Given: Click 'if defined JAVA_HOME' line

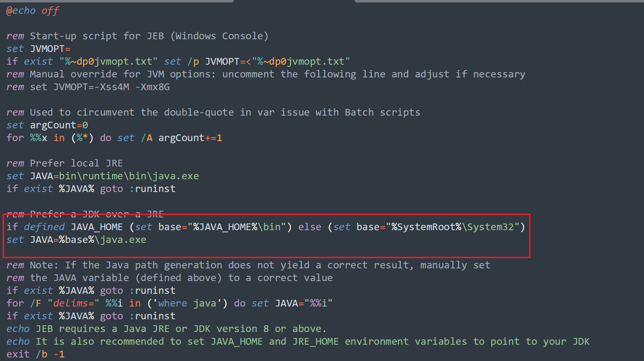Looking at the screenshot, I should coord(266,227).
